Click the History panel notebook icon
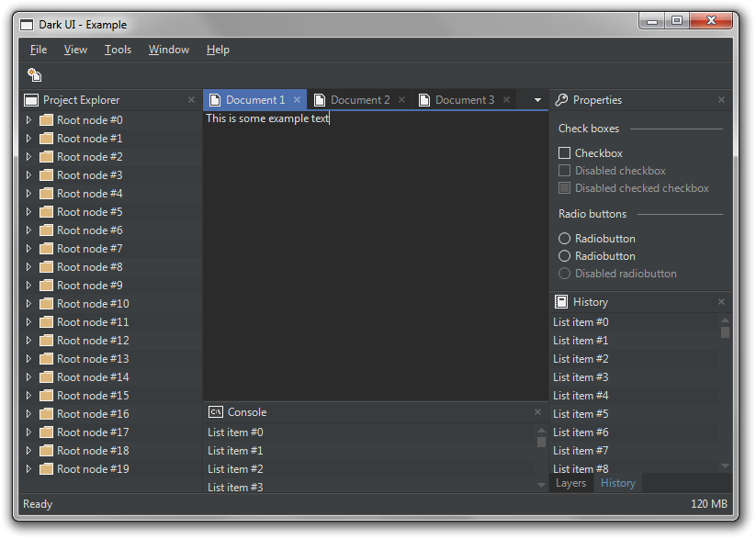 [562, 301]
